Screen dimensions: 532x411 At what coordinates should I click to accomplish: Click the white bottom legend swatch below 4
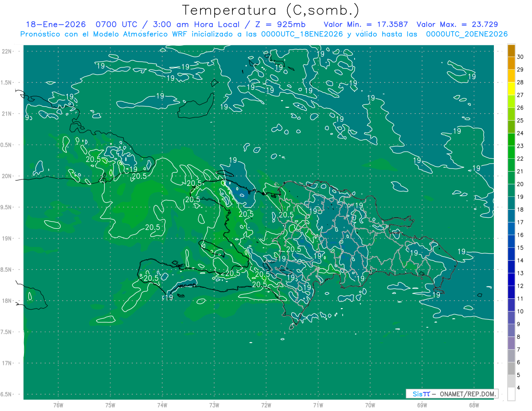click(x=511, y=394)
